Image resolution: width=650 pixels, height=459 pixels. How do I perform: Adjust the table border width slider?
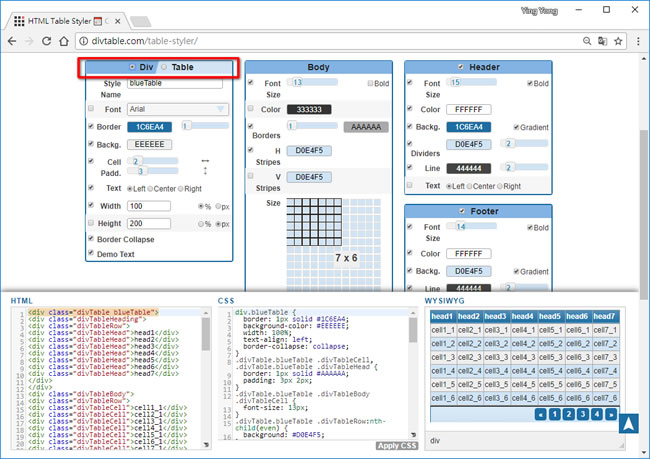[x=205, y=126]
